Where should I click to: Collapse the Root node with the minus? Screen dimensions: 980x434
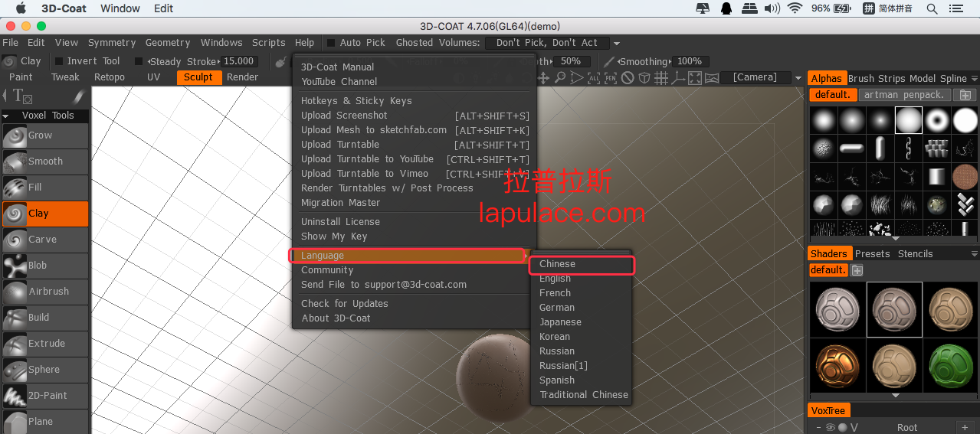pyautogui.click(x=819, y=428)
